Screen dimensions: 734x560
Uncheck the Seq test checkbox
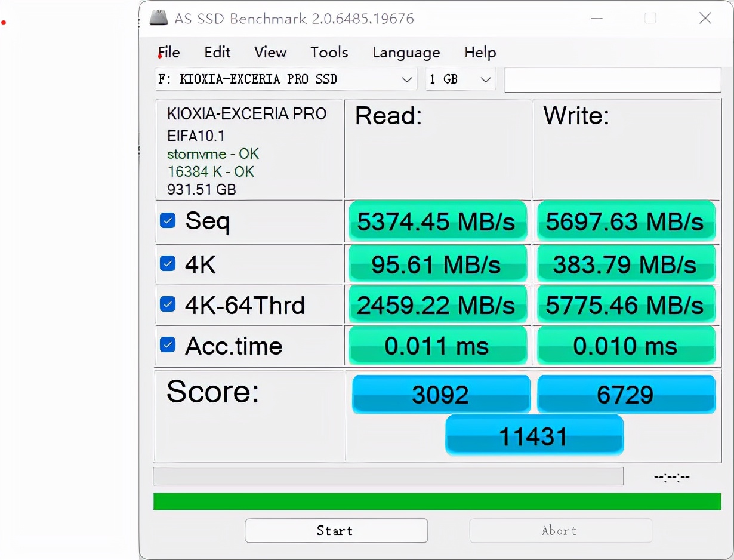click(168, 221)
